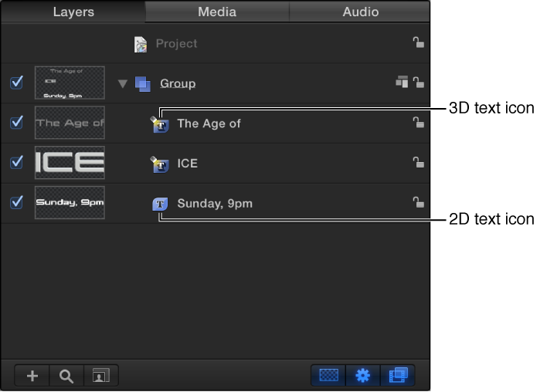Viewport: 547px width, 392px height.
Task: Click the Group layer thumbnail
Action: pos(70,83)
